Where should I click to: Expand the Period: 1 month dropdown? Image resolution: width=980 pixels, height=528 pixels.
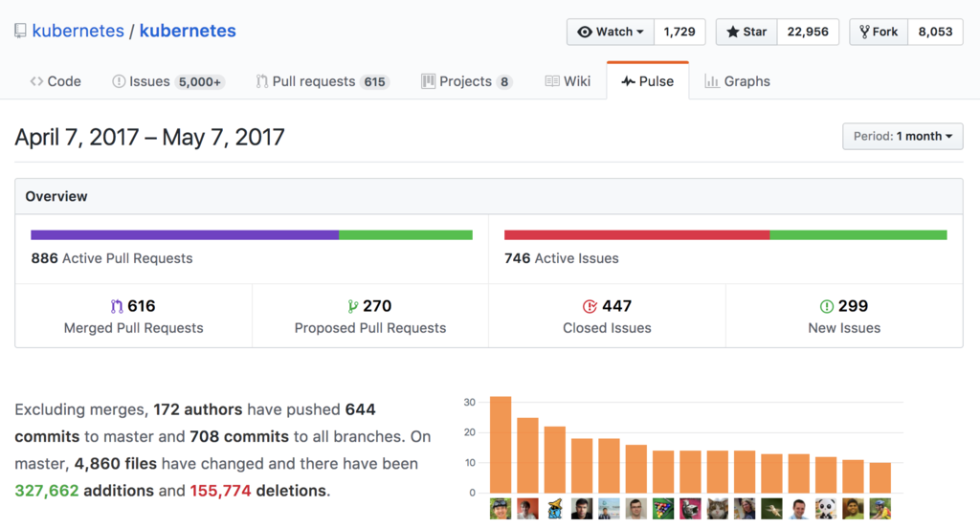tap(902, 136)
